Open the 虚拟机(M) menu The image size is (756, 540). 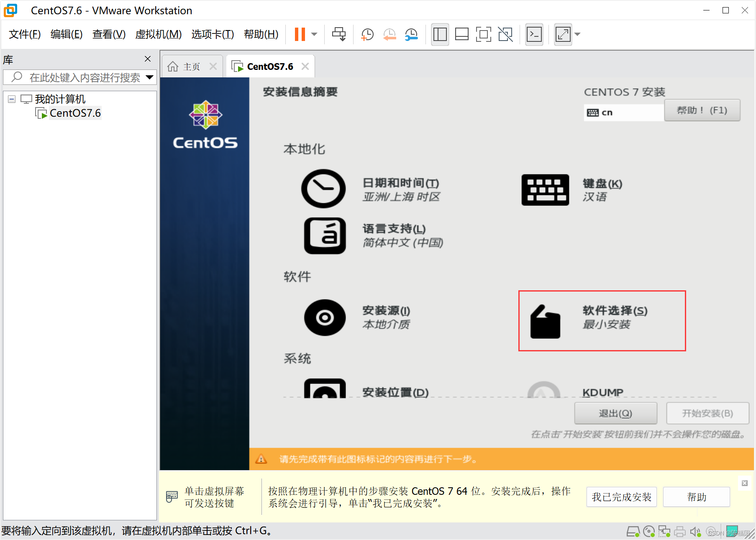pos(158,34)
